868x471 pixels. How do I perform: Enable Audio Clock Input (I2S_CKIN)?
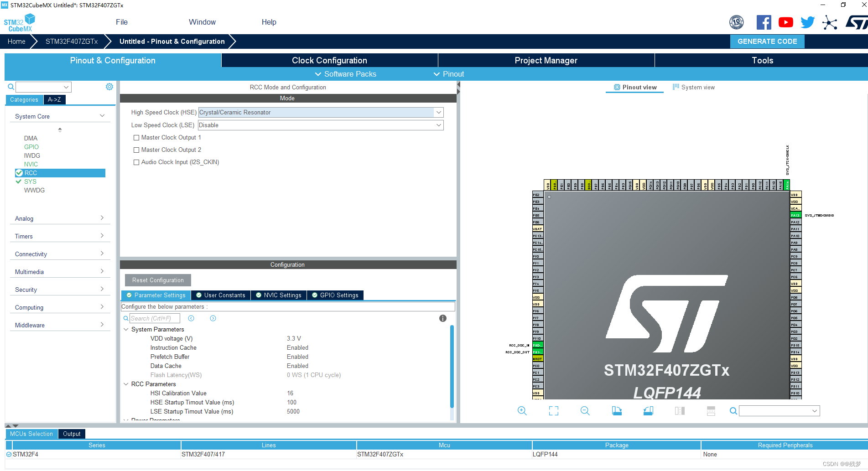[x=136, y=162]
